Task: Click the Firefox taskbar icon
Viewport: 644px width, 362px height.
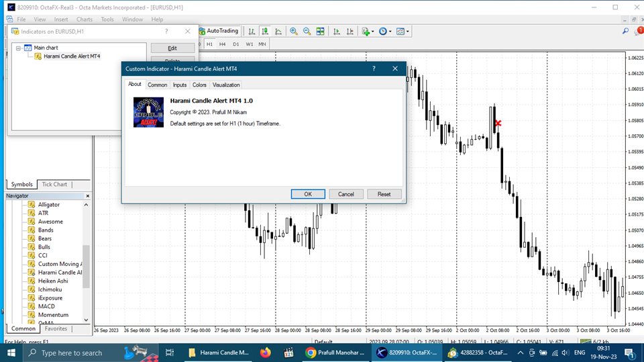Action: (x=266, y=353)
